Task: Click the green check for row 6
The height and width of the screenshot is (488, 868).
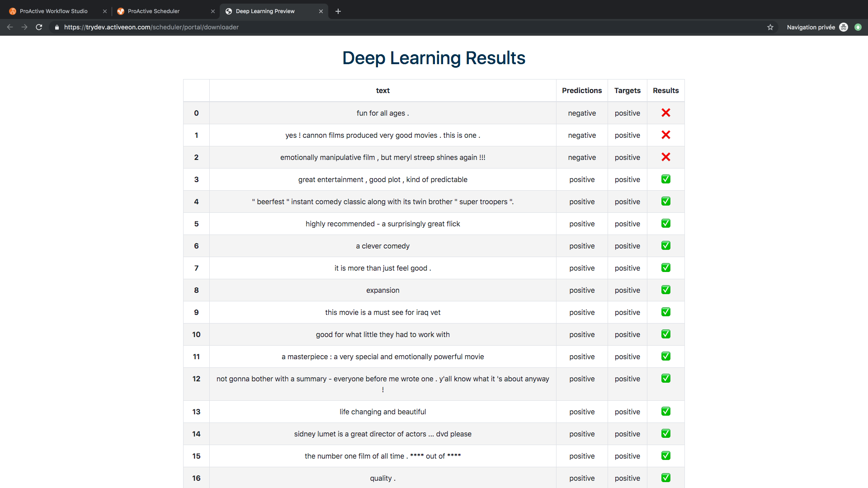Action: pos(666,246)
